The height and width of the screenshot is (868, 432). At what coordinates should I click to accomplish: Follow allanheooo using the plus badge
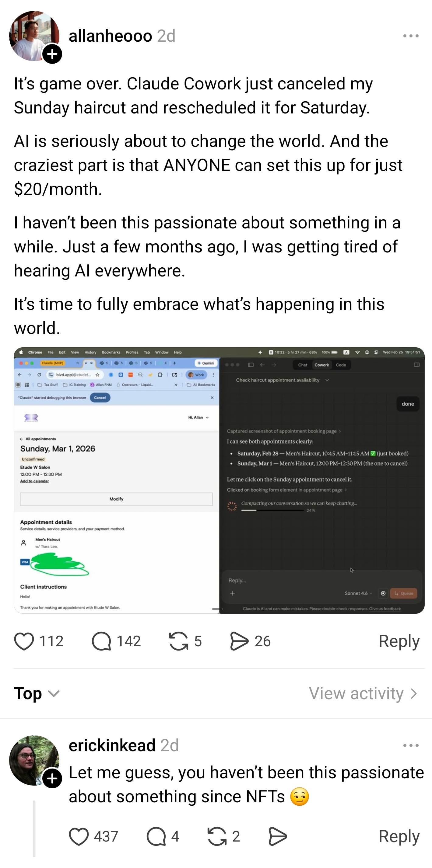(x=52, y=54)
